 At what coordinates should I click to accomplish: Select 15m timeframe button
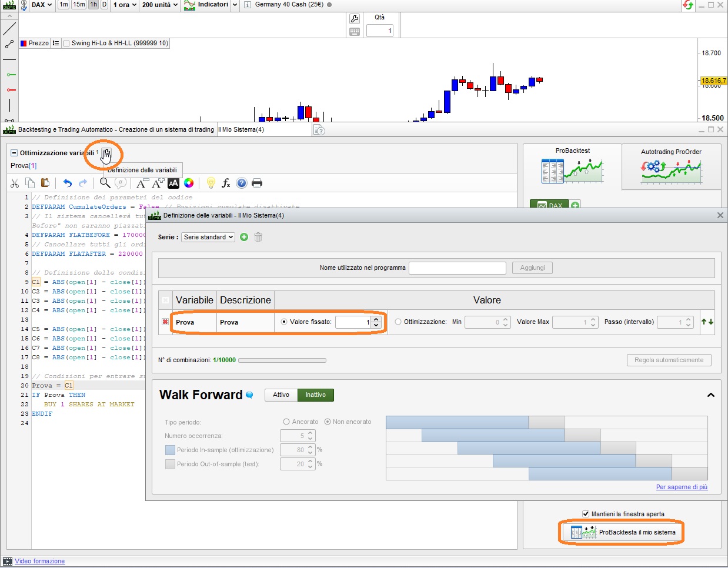point(79,5)
